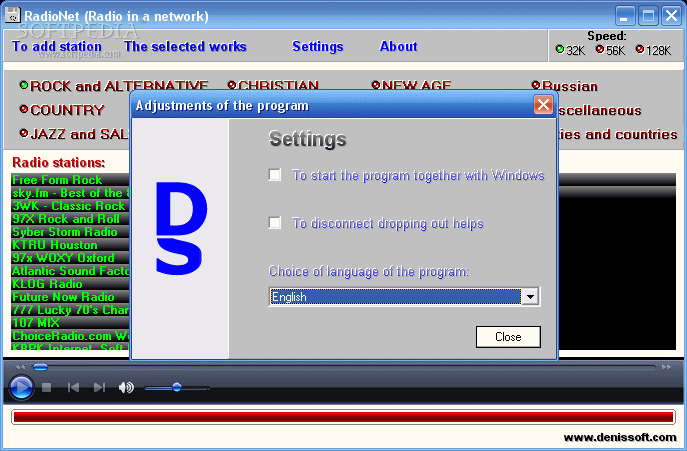The height and width of the screenshot is (451, 687).
Task: Stop the radio stream playback
Action: (x=46, y=387)
